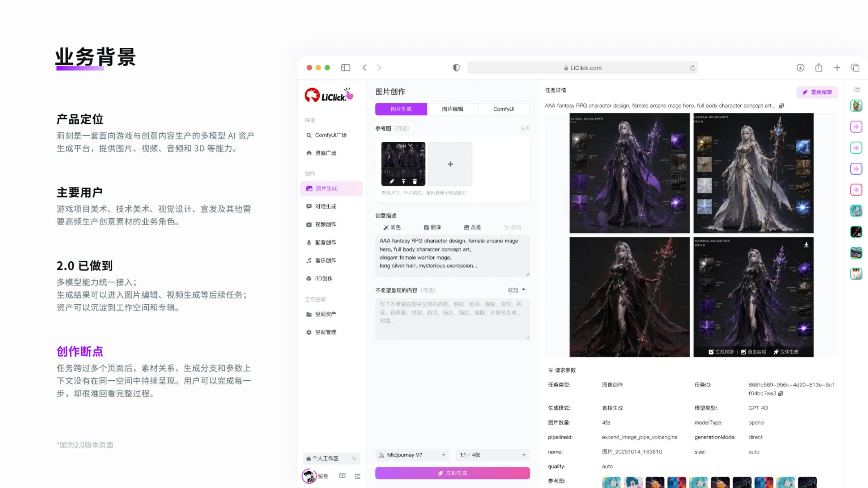Open the purple-bordered audio history item
The image size is (868, 488).
(x=856, y=127)
